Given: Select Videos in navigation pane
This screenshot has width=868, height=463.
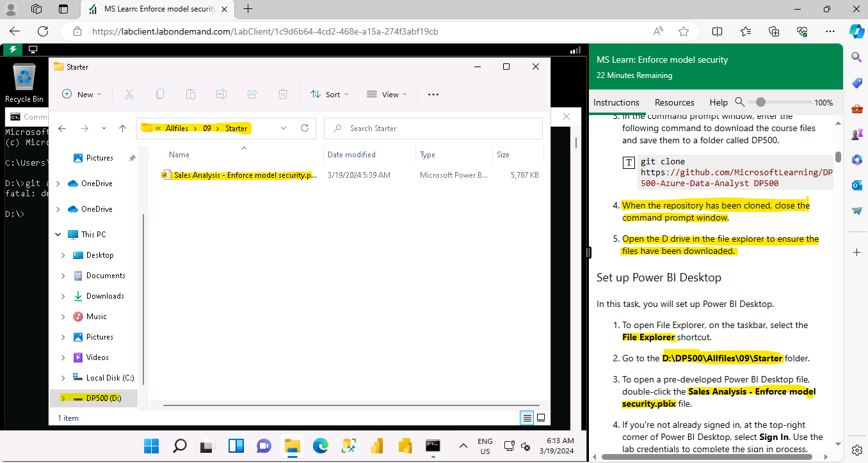Looking at the screenshot, I should [x=91, y=357].
